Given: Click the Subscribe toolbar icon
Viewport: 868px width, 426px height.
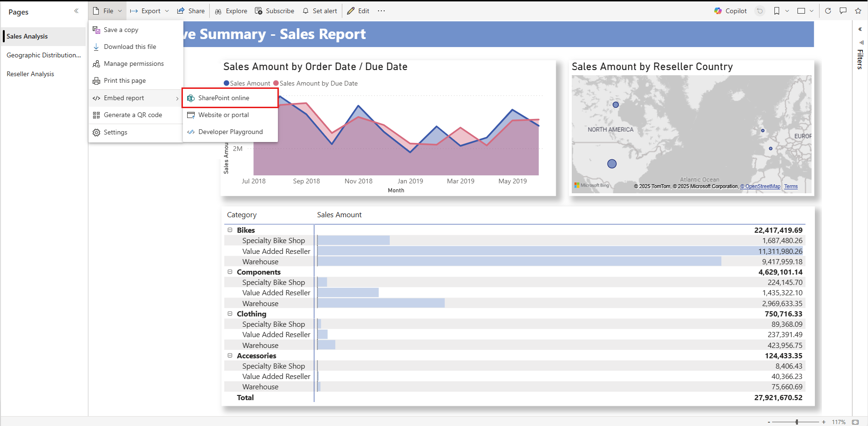Looking at the screenshot, I should (275, 10).
